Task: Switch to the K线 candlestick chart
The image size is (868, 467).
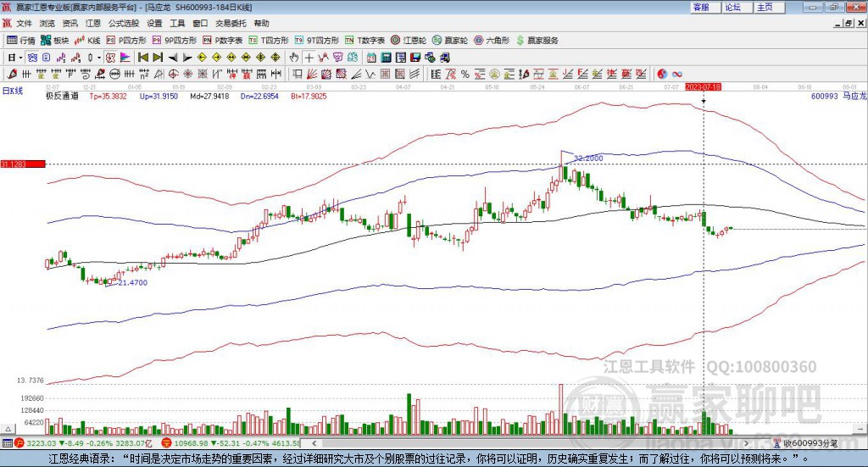Action: coord(87,41)
